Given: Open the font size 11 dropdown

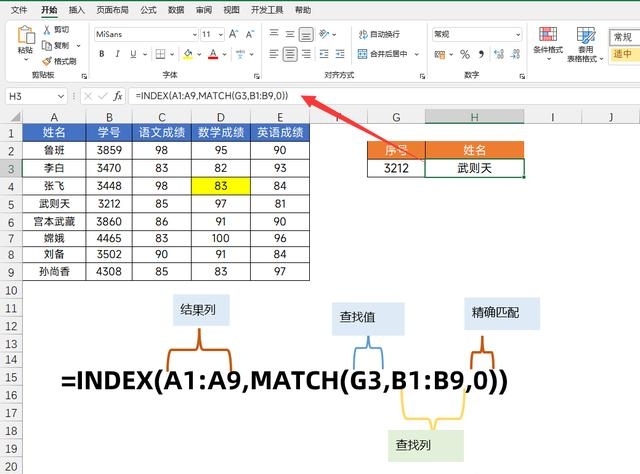Looking at the screenshot, I should coord(221,35).
